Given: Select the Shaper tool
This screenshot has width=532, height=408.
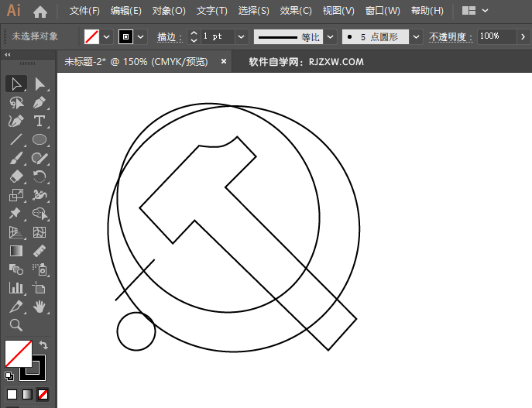Looking at the screenshot, I should pos(39,158).
